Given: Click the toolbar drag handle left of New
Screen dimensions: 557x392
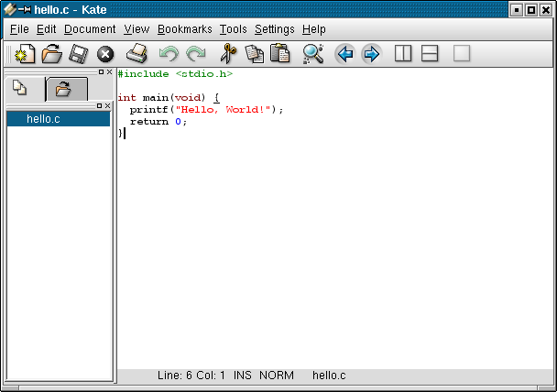Looking at the screenshot, I should 8,54.
